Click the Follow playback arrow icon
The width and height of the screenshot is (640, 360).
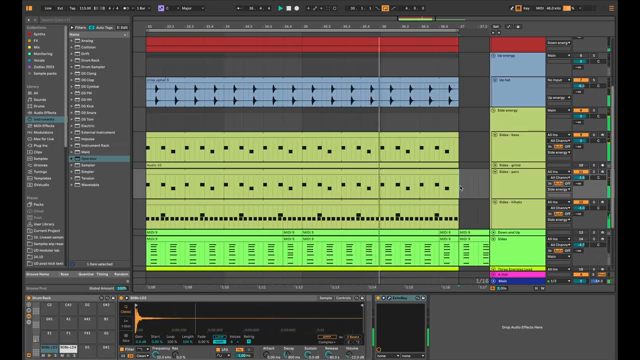pos(239,8)
